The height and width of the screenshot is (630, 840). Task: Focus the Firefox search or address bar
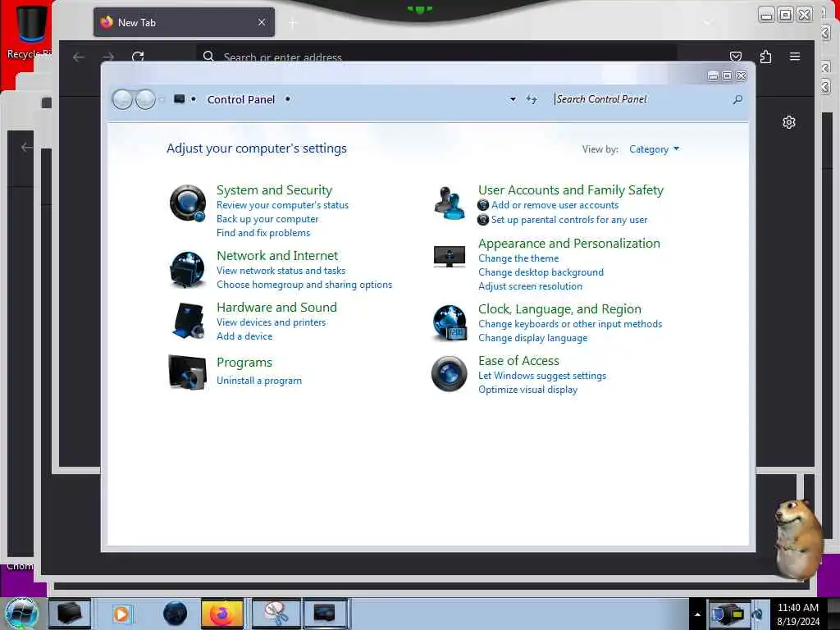click(436, 57)
